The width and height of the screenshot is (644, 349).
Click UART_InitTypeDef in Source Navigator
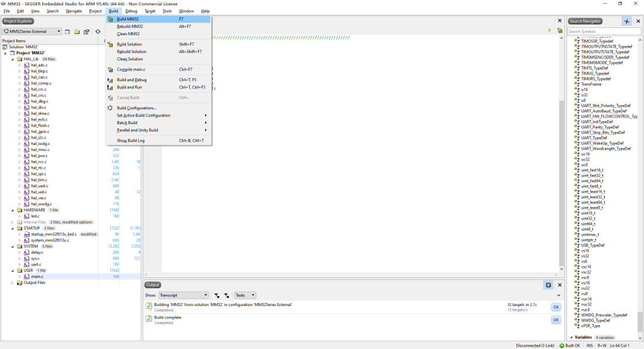point(597,122)
